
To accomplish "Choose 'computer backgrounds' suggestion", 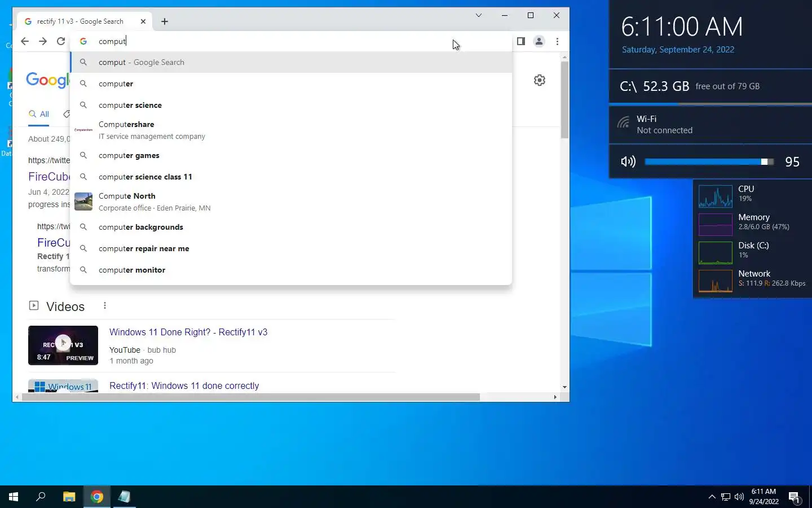I will pos(291,227).
